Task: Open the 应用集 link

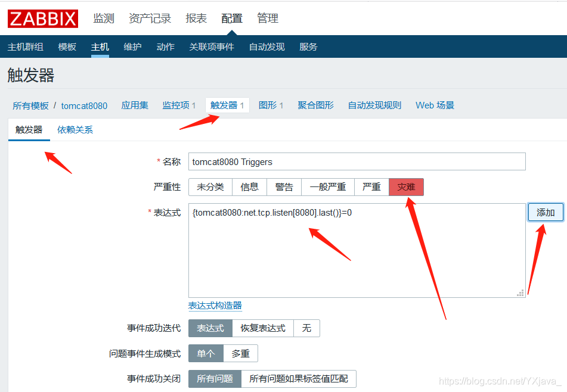Action: point(135,105)
